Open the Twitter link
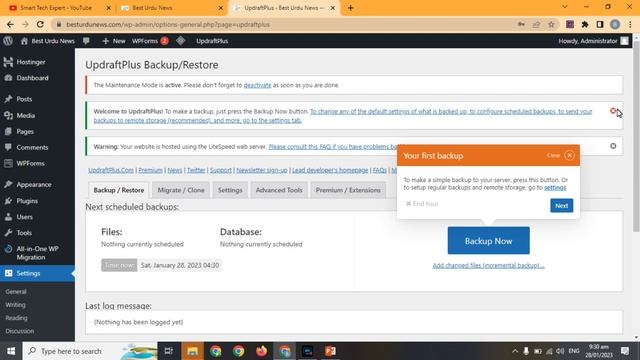Screen dimensions: 640x360 point(196,170)
